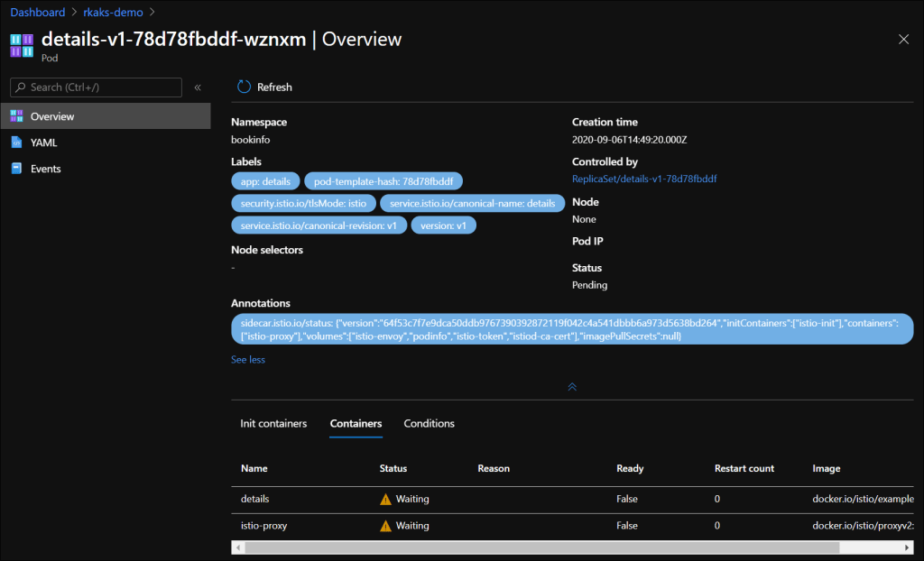Navigate to Dashboard via the breadcrumb link
924x561 pixels.
pos(37,12)
